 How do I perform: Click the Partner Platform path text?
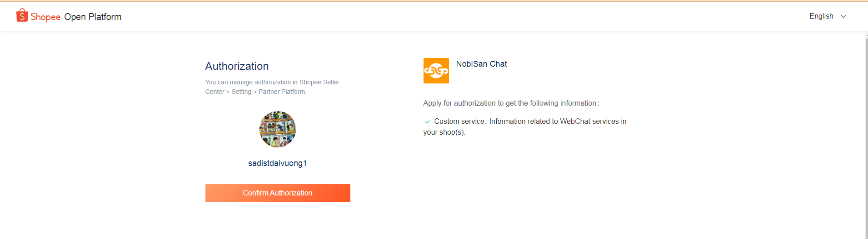(x=282, y=92)
